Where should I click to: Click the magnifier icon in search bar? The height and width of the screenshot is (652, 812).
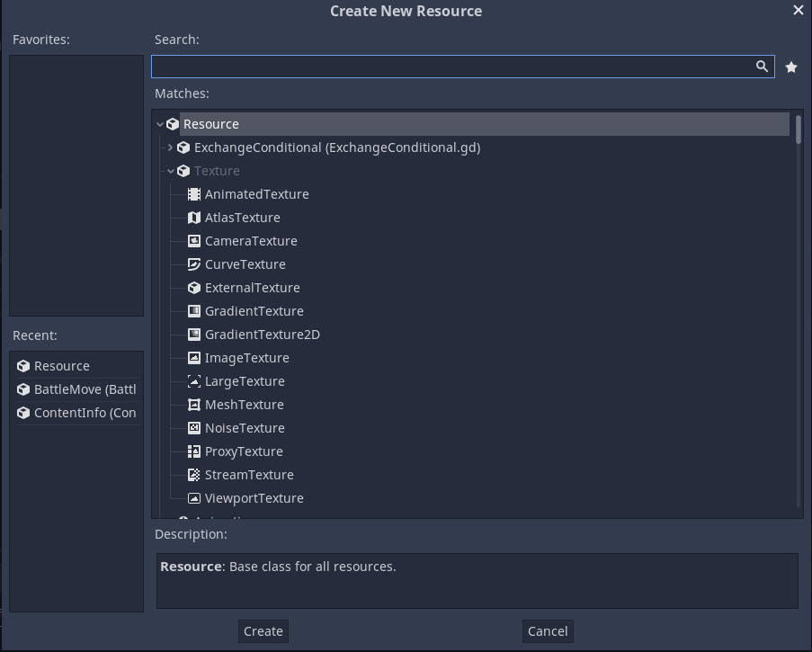pyautogui.click(x=762, y=66)
